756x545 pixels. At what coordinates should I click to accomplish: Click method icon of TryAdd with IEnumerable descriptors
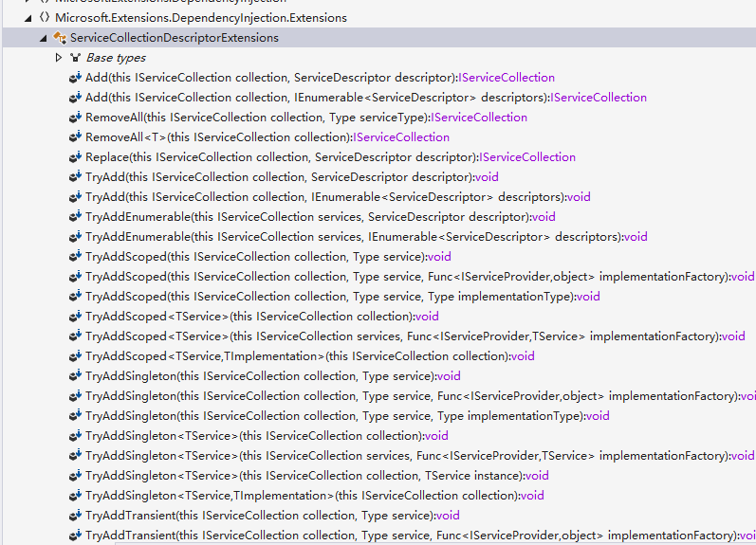click(75, 197)
